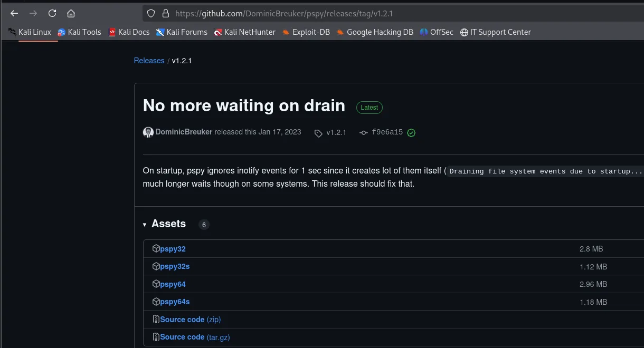Click the padlock site security icon

(165, 13)
